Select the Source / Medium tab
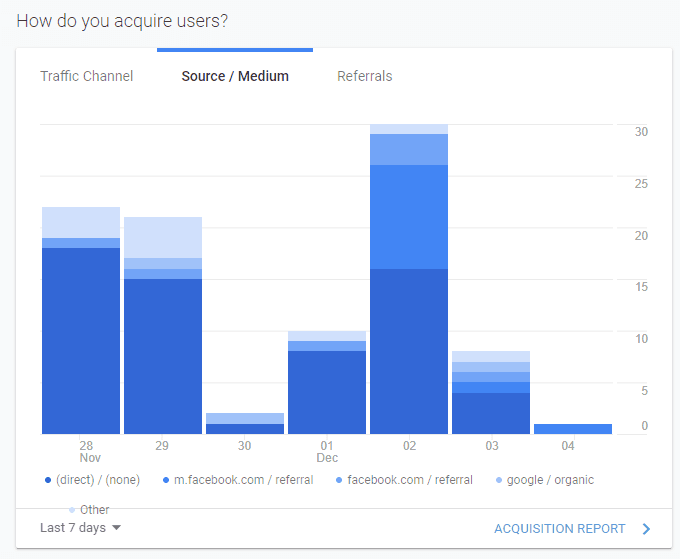This screenshot has height=559, width=680. coord(235,76)
